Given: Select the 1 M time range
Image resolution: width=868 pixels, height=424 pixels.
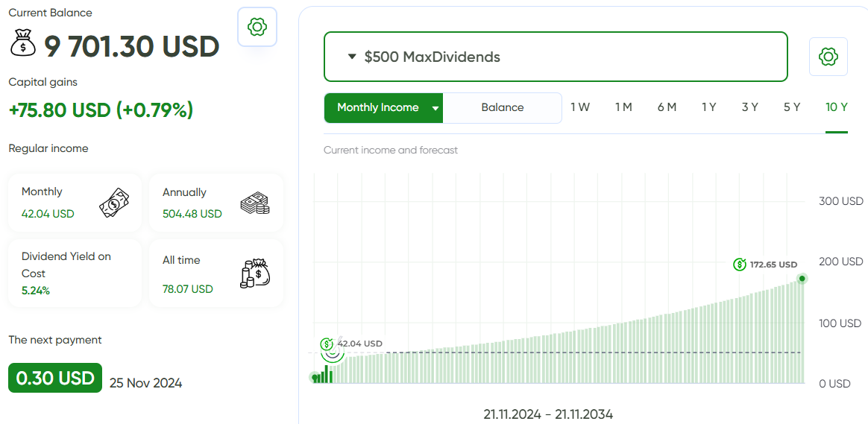Looking at the screenshot, I should point(623,107).
